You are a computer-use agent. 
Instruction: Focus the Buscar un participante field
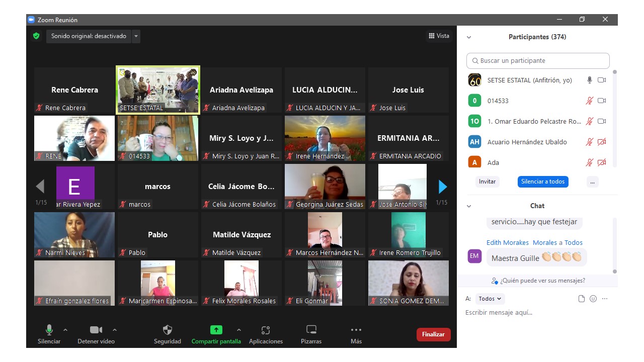[538, 61]
